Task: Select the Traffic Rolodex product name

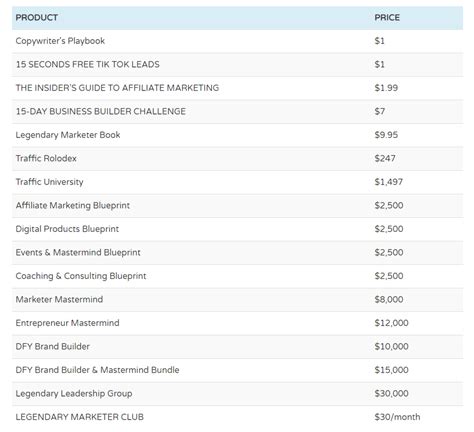Action: [x=46, y=158]
